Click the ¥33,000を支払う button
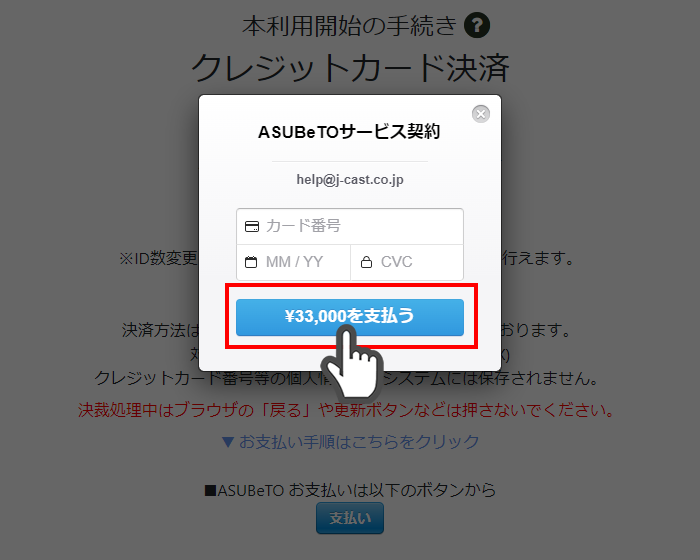This screenshot has height=560, width=700. point(350,317)
